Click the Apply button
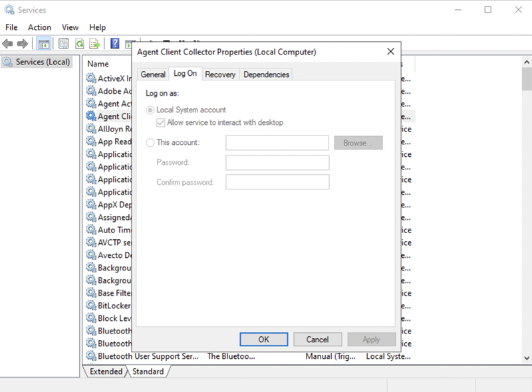 [372, 340]
